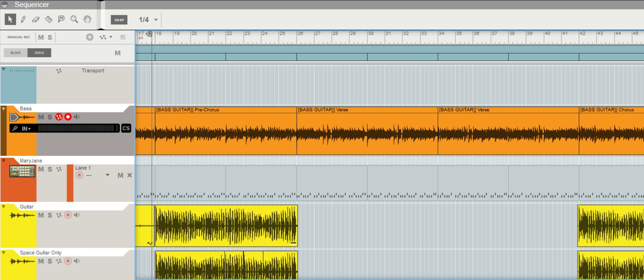Click the Bass audio track device icon
Image resolution: width=644 pixels, height=280 pixels.
(22, 117)
